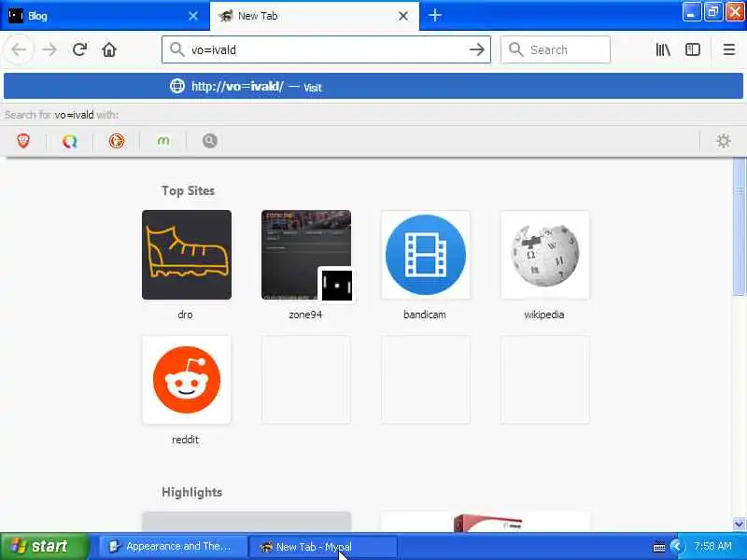Click the Top Sites heading
Screen dimensions: 747x560
point(189,190)
